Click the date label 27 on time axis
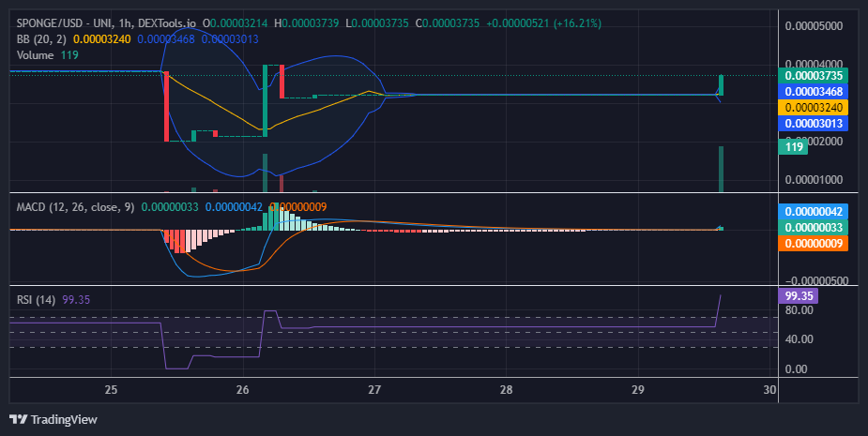 (x=374, y=389)
